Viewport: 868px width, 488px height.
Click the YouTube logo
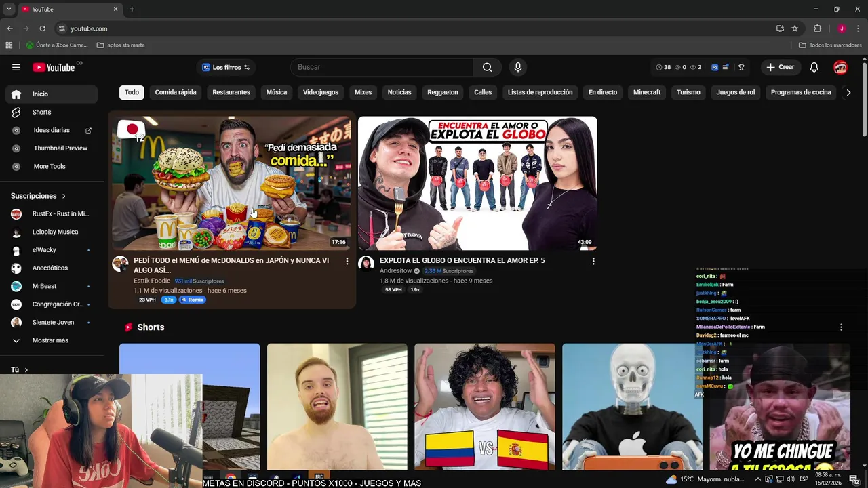pos(54,67)
